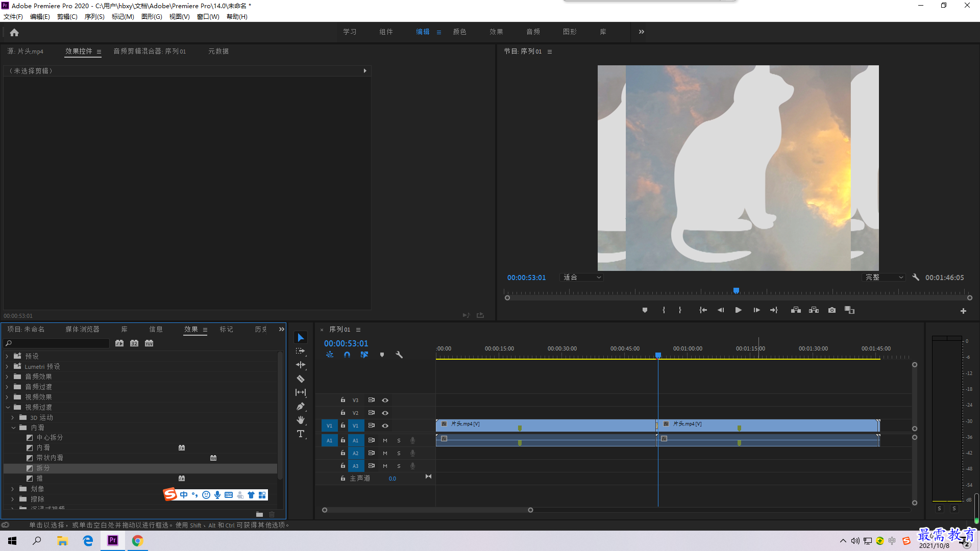The image size is (980, 551).
Task: Open the button editor plus icon
Action: [x=963, y=311]
